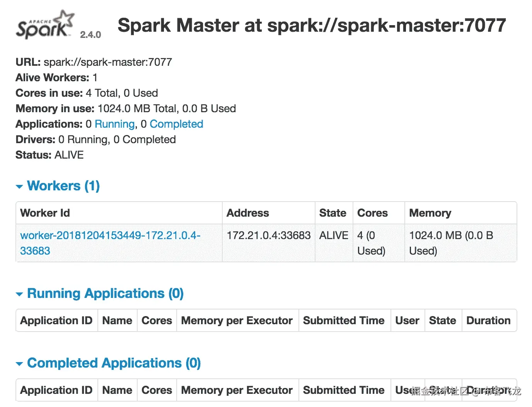The height and width of the screenshot is (407, 532).
Task: Click Cores header in Running Applications table
Action: point(157,320)
